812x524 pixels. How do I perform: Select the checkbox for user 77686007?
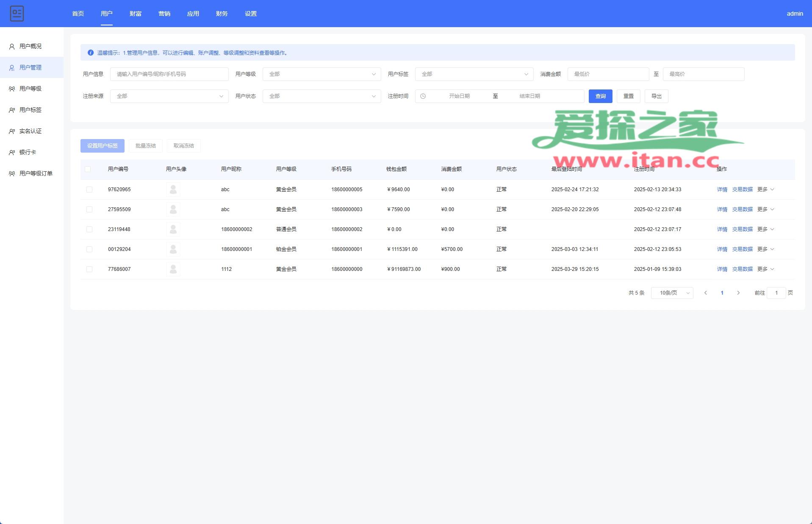click(89, 269)
